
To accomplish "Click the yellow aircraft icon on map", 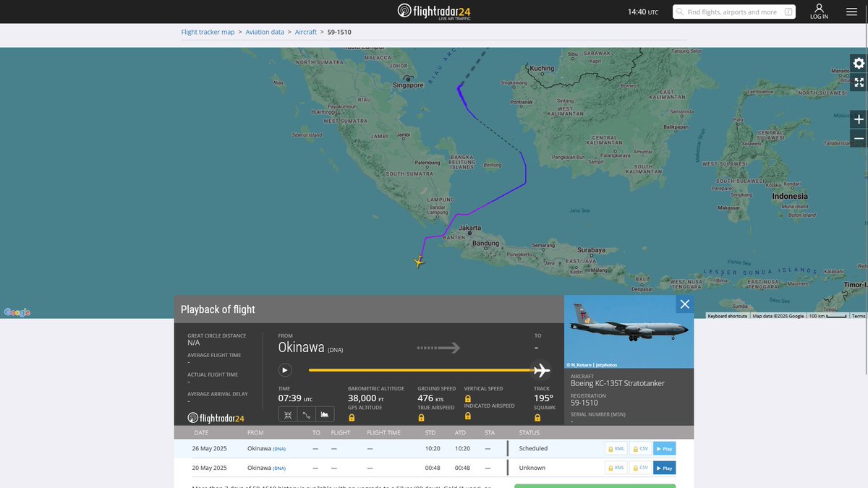I will click(419, 262).
